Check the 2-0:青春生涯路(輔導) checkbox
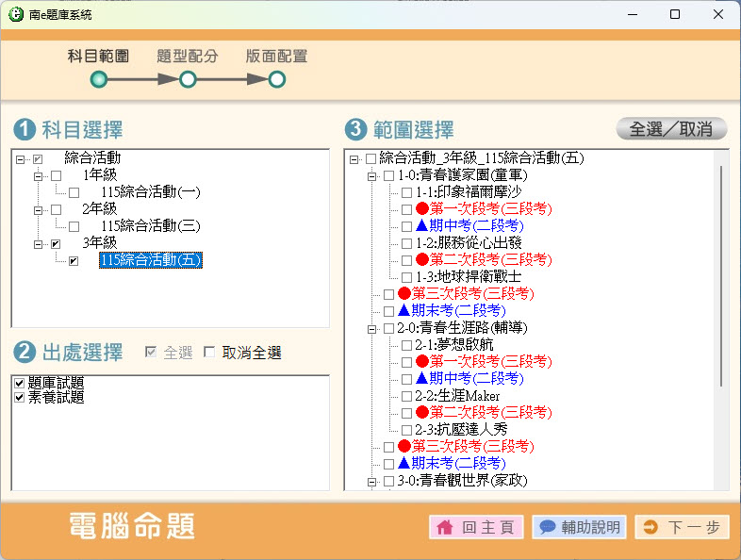Viewport: 741px width, 560px height. (x=388, y=328)
